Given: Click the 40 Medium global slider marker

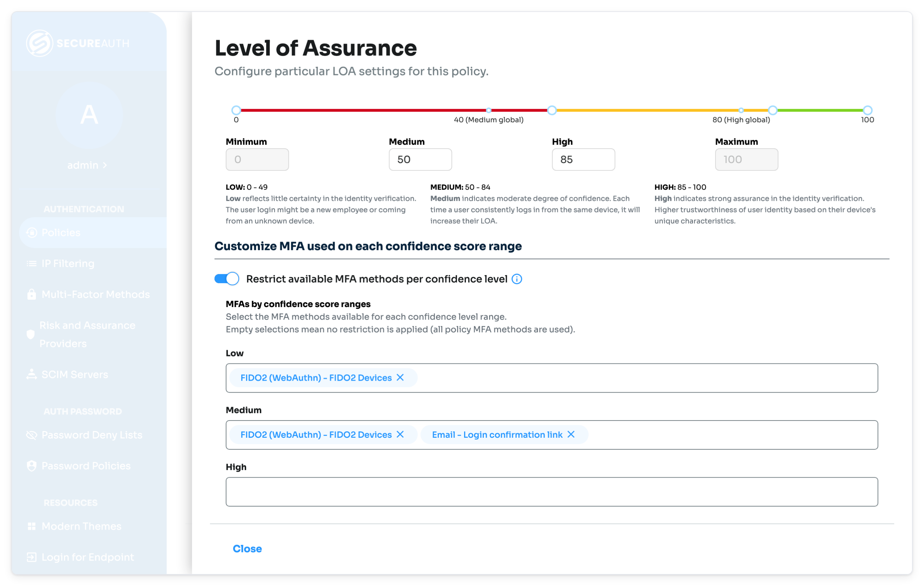Looking at the screenshot, I should [489, 111].
